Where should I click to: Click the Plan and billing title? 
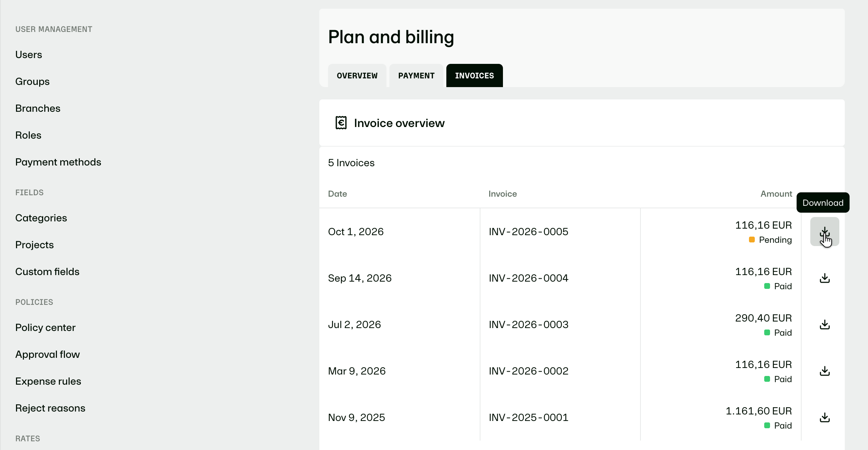[x=391, y=37]
